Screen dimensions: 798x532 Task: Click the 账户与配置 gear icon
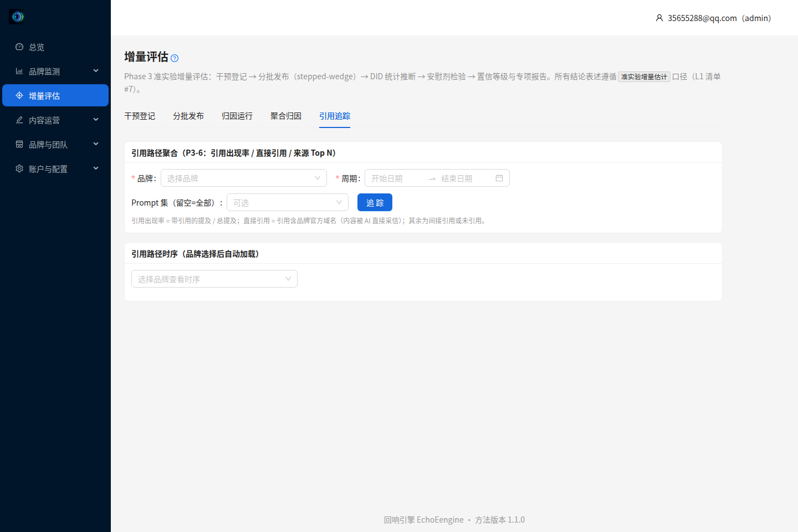pyautogui.click(x=19, y=169)
